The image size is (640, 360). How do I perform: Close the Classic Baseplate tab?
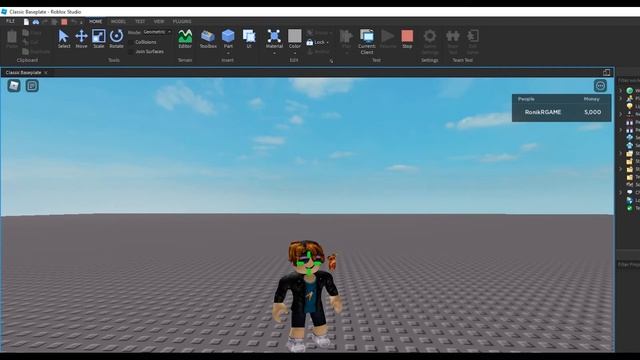pyautogui.click(x=46, y=73)
